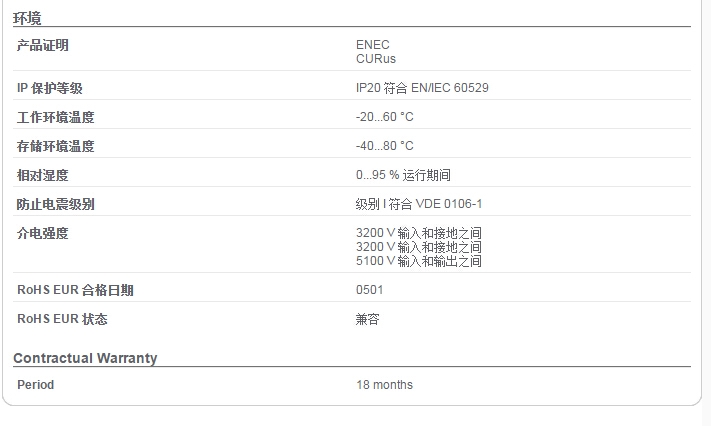
Task: Select the 相对湿度 label
Action: click(43, 175)
